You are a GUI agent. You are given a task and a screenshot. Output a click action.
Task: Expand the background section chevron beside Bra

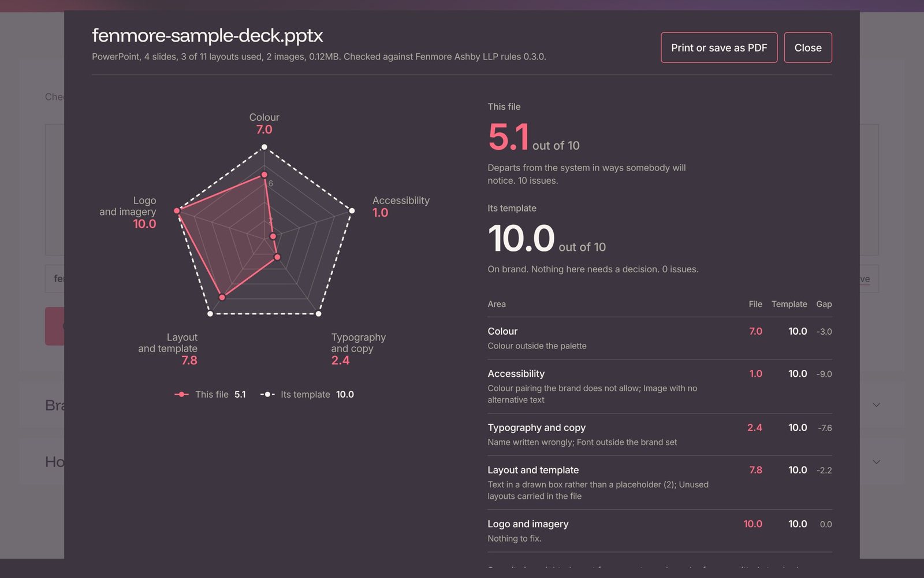[876, 405]
